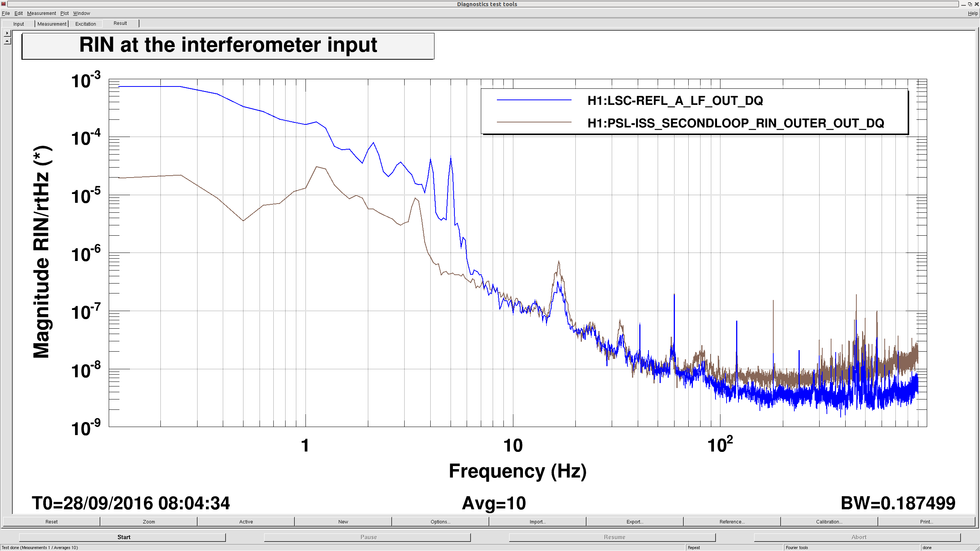
Task: Click the Zoom button below the plot
Action: [149, 522]
